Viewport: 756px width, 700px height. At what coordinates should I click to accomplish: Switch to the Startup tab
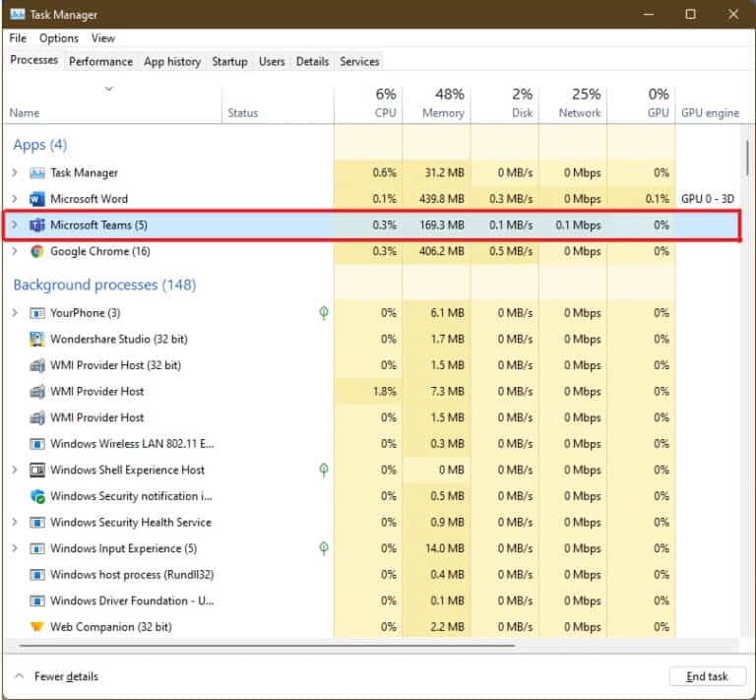229,62
